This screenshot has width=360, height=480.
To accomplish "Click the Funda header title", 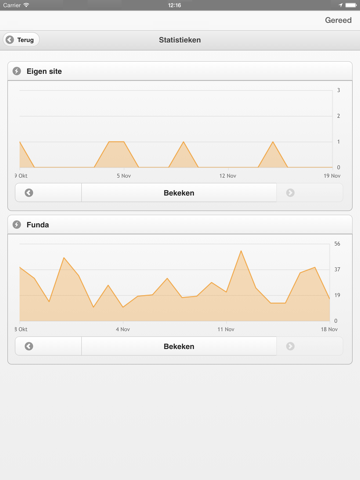I will click(38, 225).
